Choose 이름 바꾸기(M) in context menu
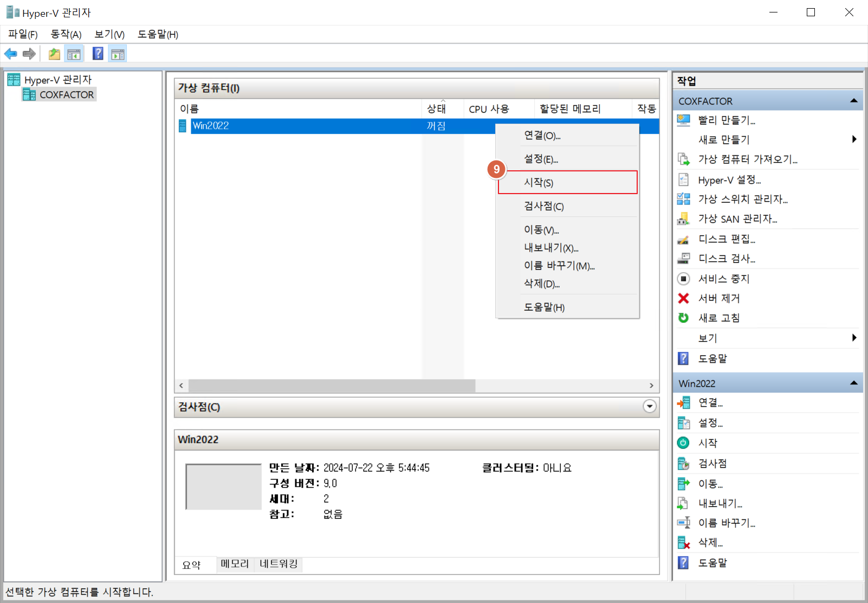This screenshot has width=868, height=603. click(x=567, y=266)
